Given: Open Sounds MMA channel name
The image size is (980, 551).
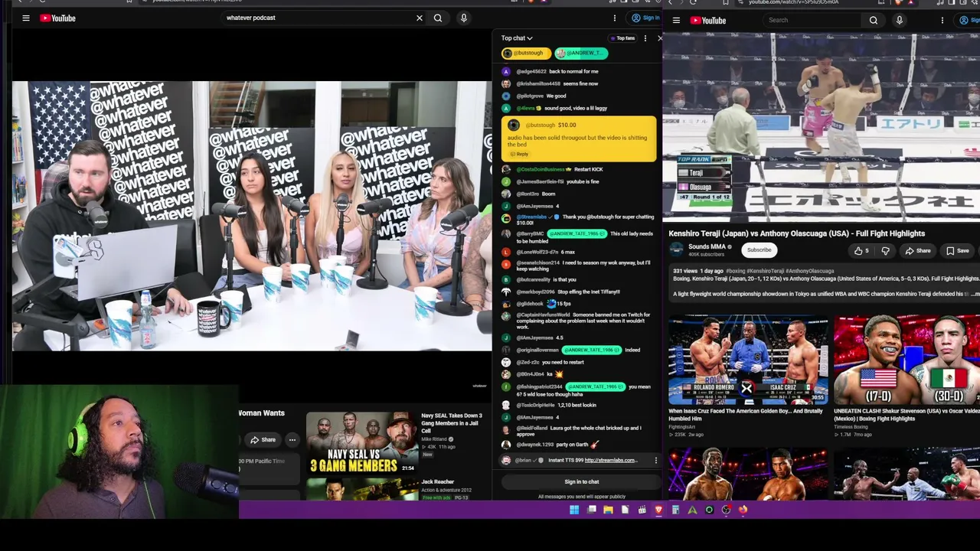Looking at the screenshot, I should pos(707,247).
